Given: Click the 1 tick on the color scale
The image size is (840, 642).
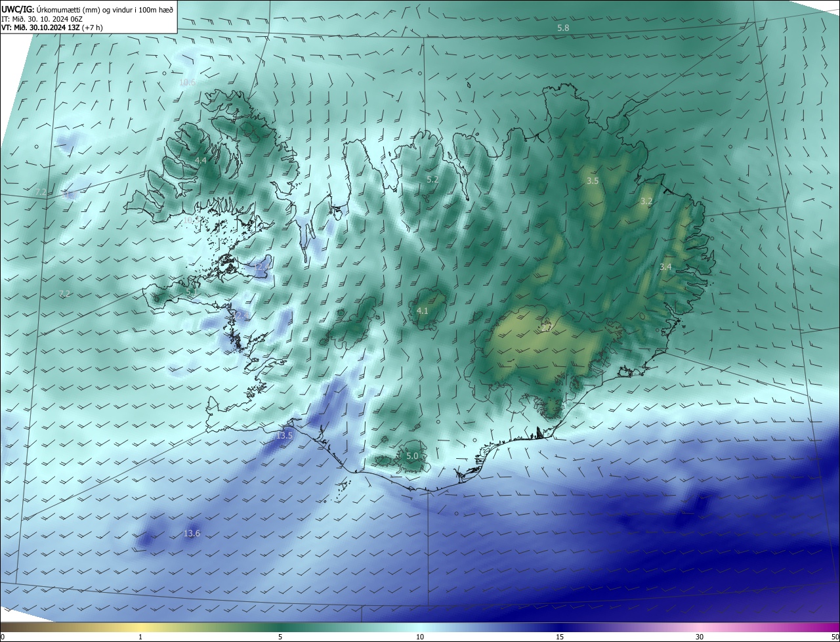Looking at the screenshot, I should pyautogui.click(x=140, y=637).
